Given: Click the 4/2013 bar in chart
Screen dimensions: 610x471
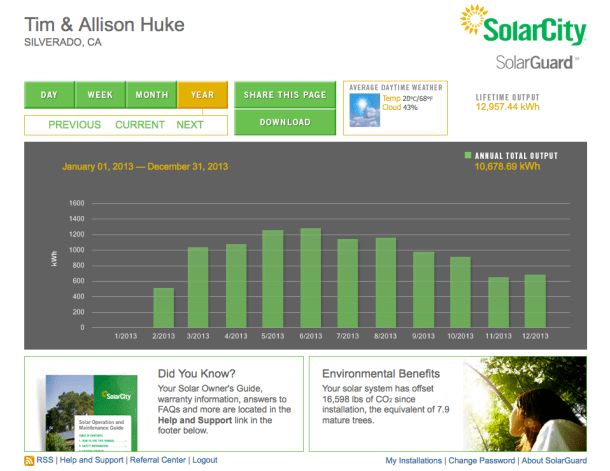Looking at the screenshot, I should [x=236, y=285].
